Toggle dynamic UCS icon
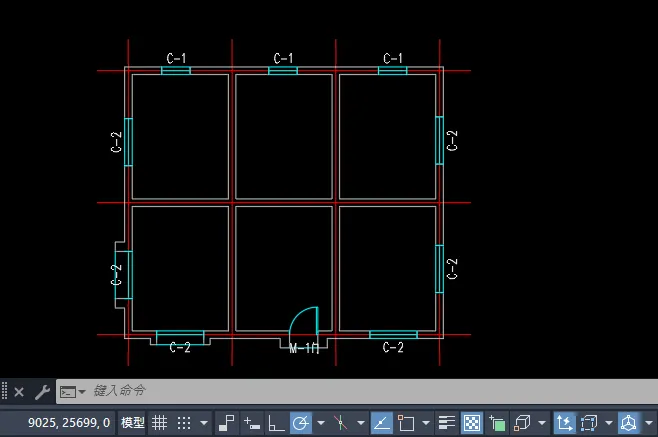This screenshot has height=437, width=658. click(564, 423)
